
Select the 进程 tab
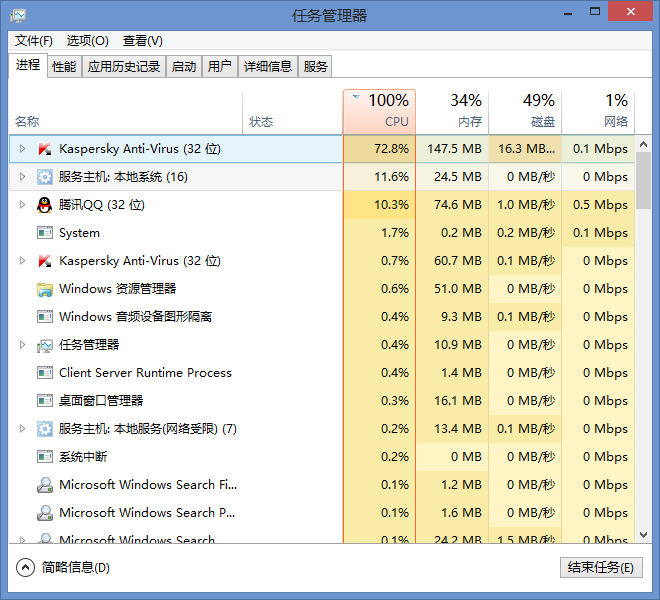coord(28,65)
